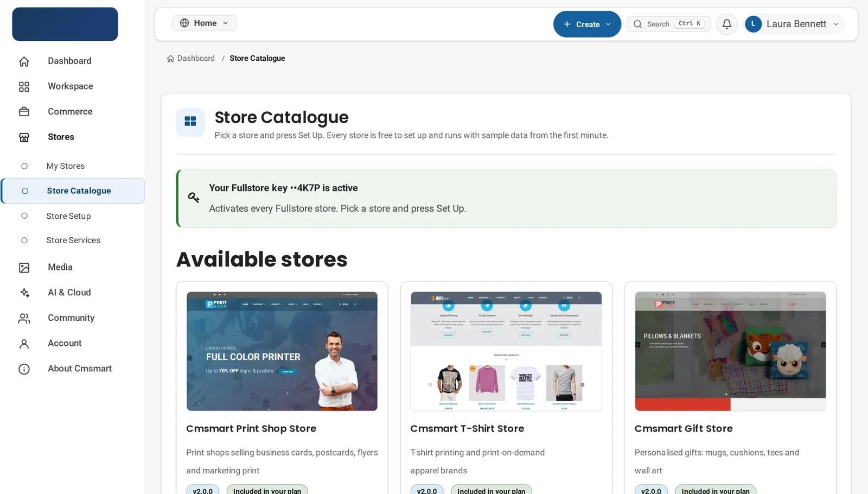Click the breadcrumb home icon
This screenshot has width=868, height=494.
coord(170,59)
